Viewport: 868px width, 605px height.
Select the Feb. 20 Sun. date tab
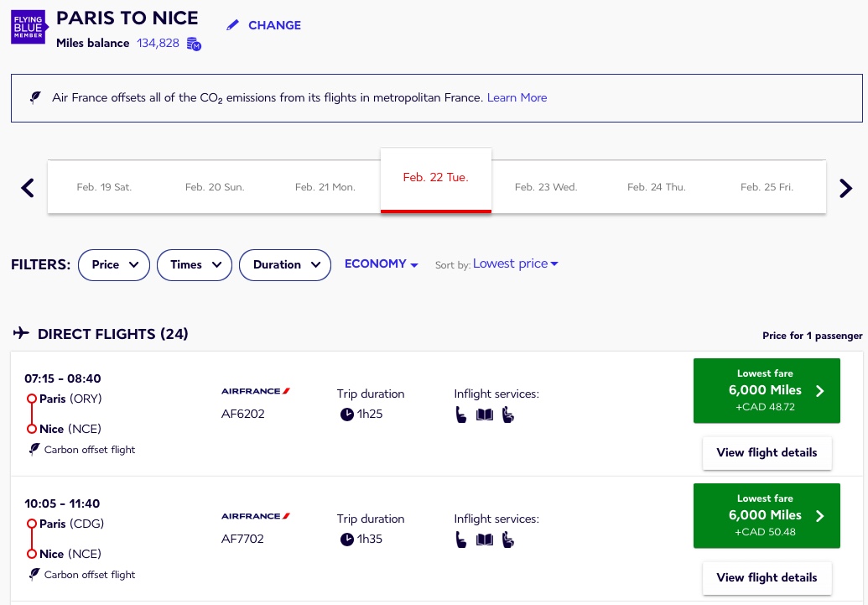[x=215, y=187]
